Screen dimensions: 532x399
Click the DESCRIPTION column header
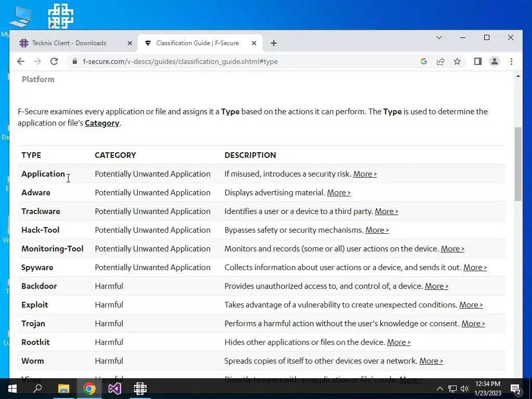[x=250, y=155]
